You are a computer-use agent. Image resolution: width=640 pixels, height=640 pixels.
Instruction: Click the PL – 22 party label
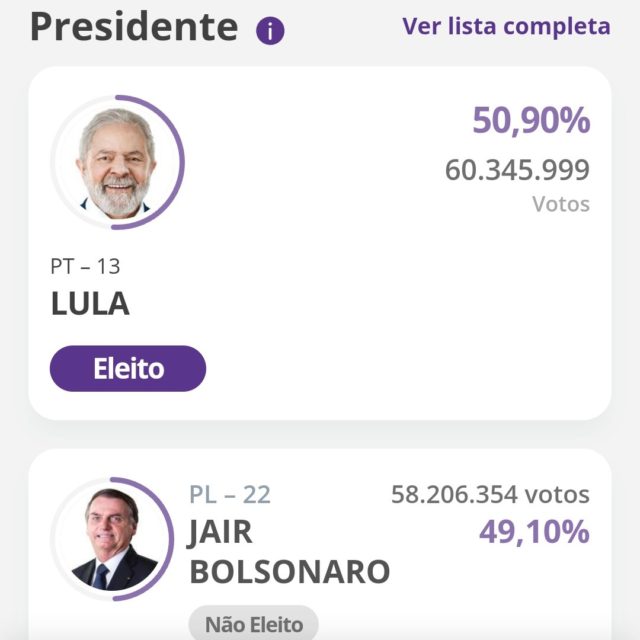[230, 495]
